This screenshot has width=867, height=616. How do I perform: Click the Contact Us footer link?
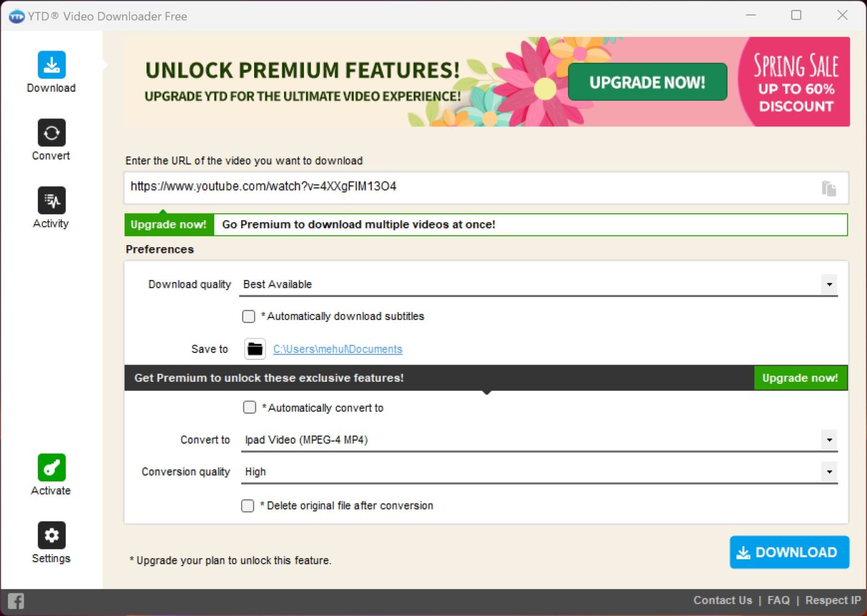[722, 600]
